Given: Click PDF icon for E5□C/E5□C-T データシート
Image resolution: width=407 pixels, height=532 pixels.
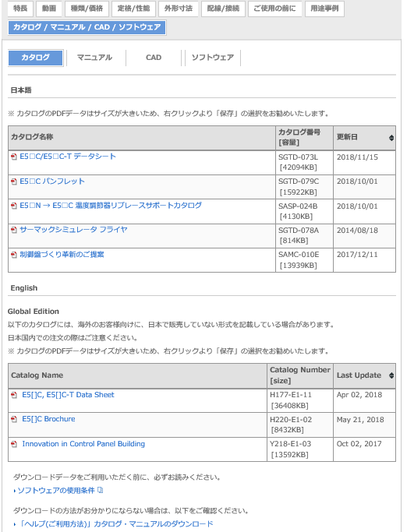Looking at the screenshot, I should tap(14, 157).
